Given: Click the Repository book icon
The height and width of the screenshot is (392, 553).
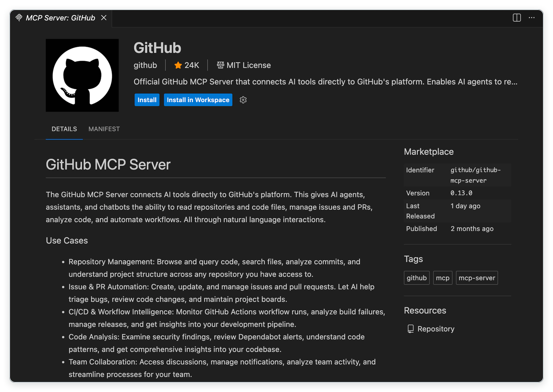Looking at the screenshot, I should [411, 329].
